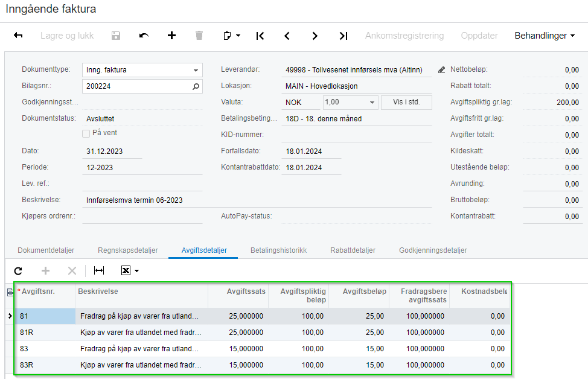Click grid add row plus icon

coord(45,270)
